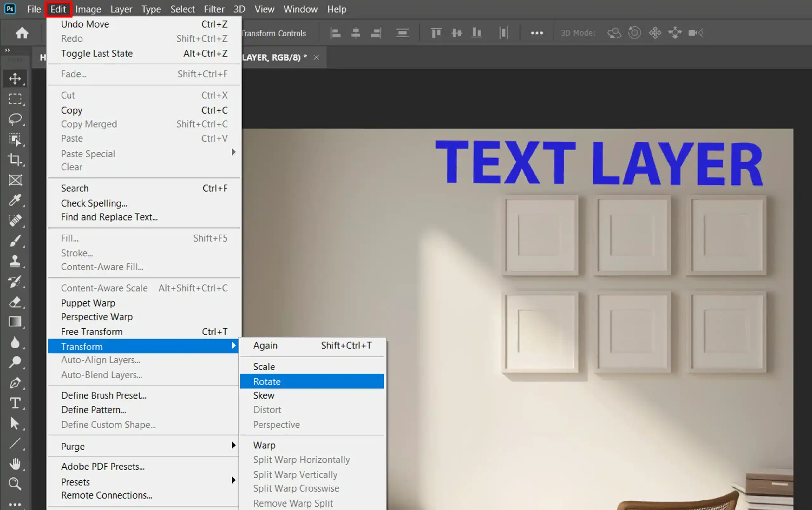Screen dimensions: 812x510
Task: Open the Select menu
Action: tap(182, 9)
